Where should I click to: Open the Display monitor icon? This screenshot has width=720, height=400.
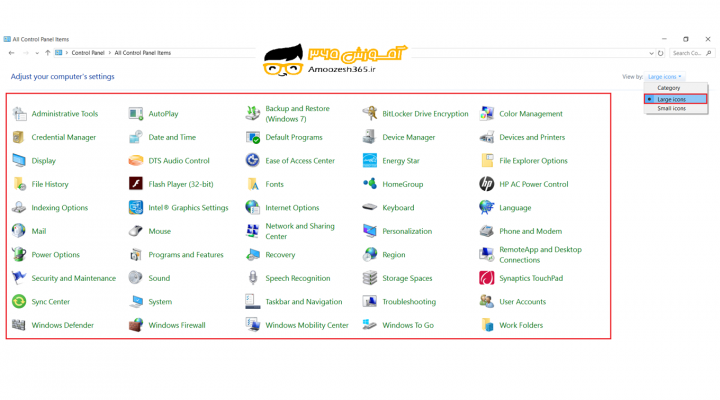[x=19, y=161]
